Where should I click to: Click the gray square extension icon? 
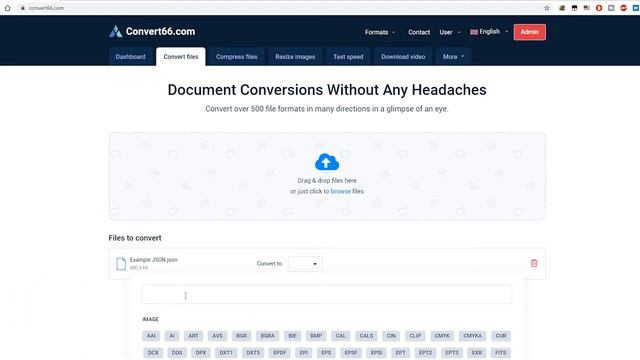[611, 8]
